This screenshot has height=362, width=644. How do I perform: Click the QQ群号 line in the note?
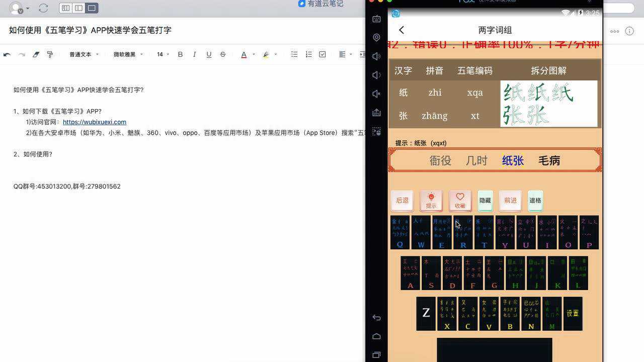click(x=67, y=187)
